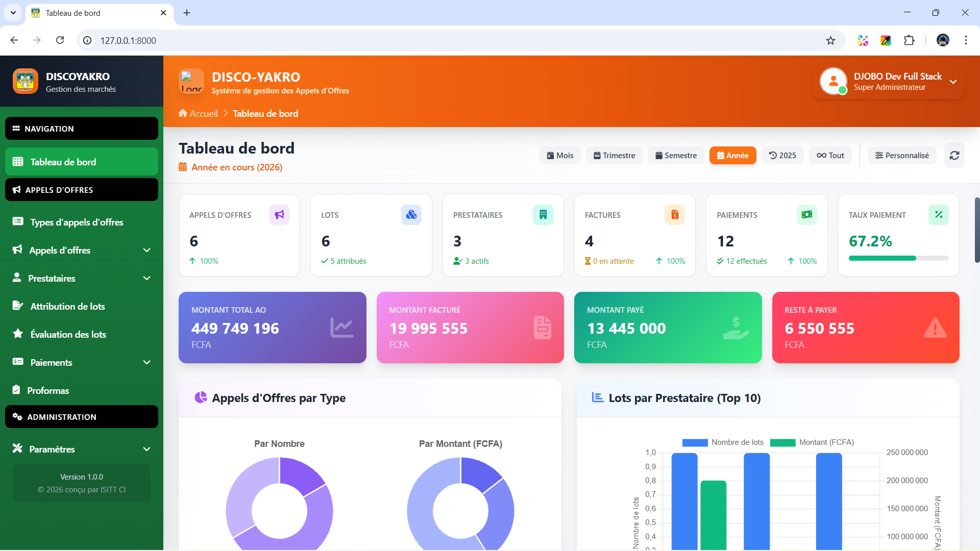
Task: Expand the Paramètres submenu
Action: click(x=147, y=449)
